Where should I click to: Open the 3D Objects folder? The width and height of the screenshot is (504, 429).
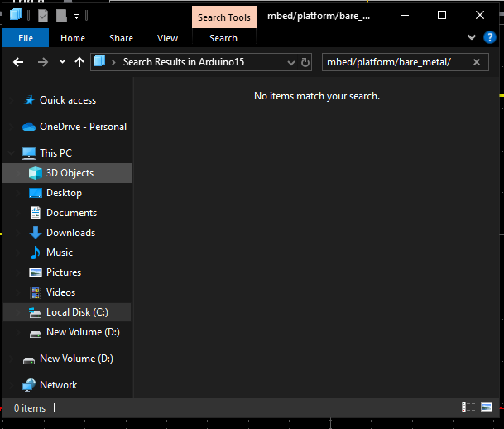pyautogui.click(x=67, y=173)
